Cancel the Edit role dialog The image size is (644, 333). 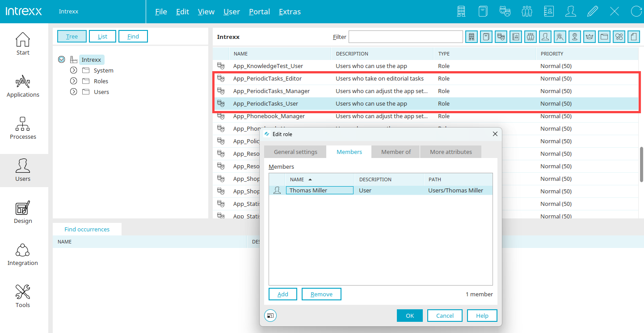pos(445,316)
